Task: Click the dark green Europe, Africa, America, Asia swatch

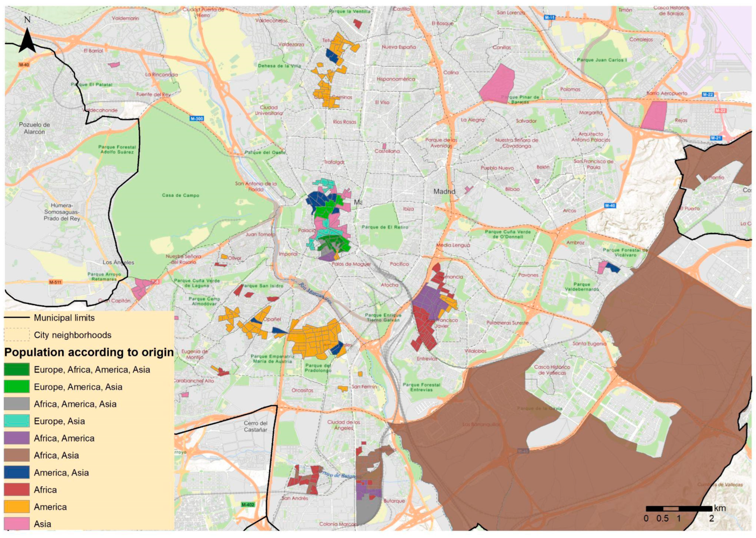Action: (17, 370)
